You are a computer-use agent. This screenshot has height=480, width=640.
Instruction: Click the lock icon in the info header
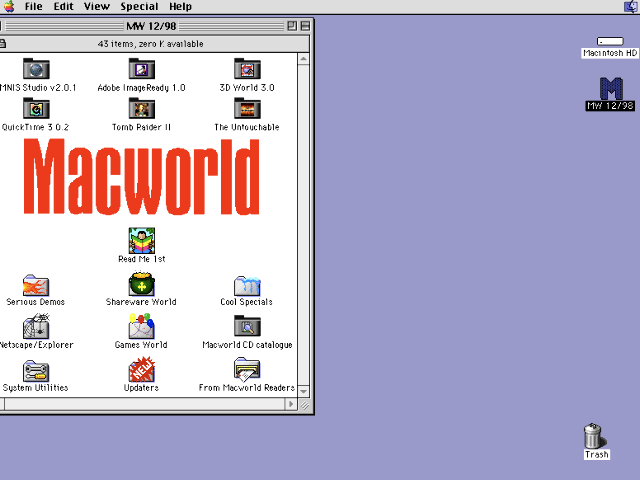pos(2,44)
